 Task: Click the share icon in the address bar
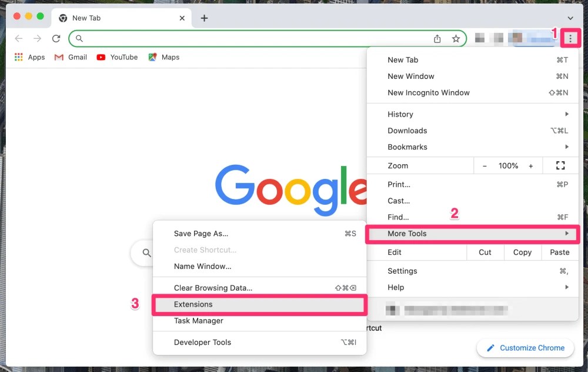(x=437, y=38)
